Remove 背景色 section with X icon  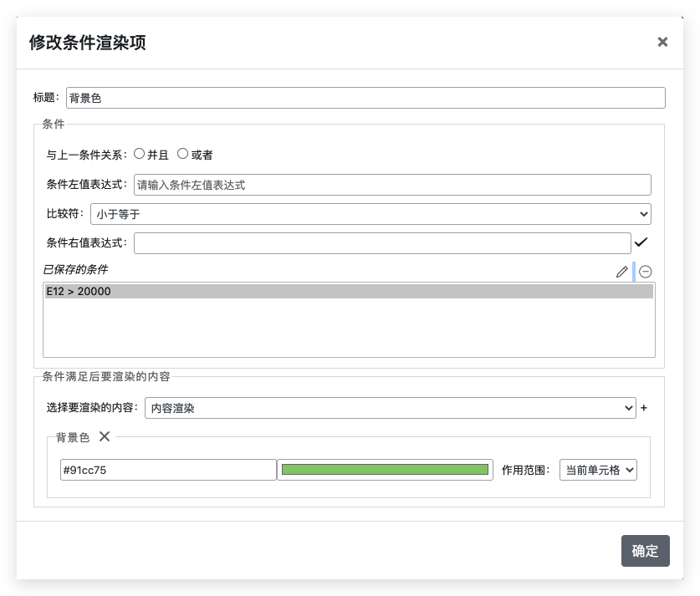(x=105, y=436)
